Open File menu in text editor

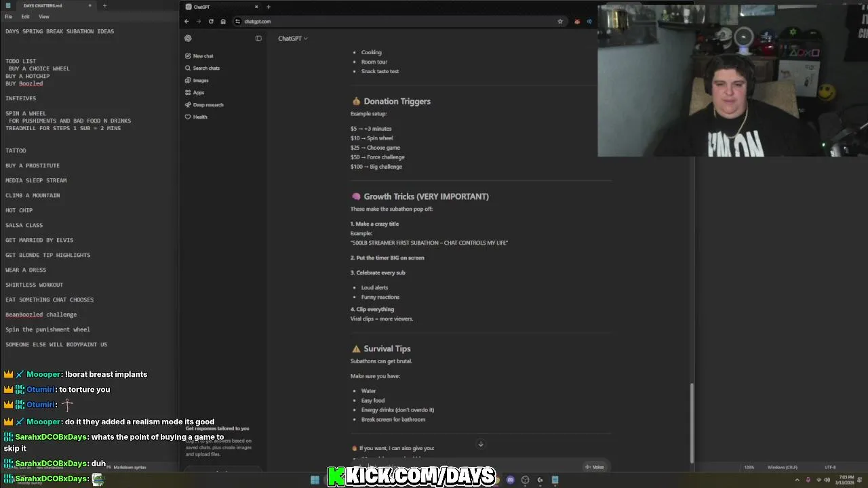8,17
